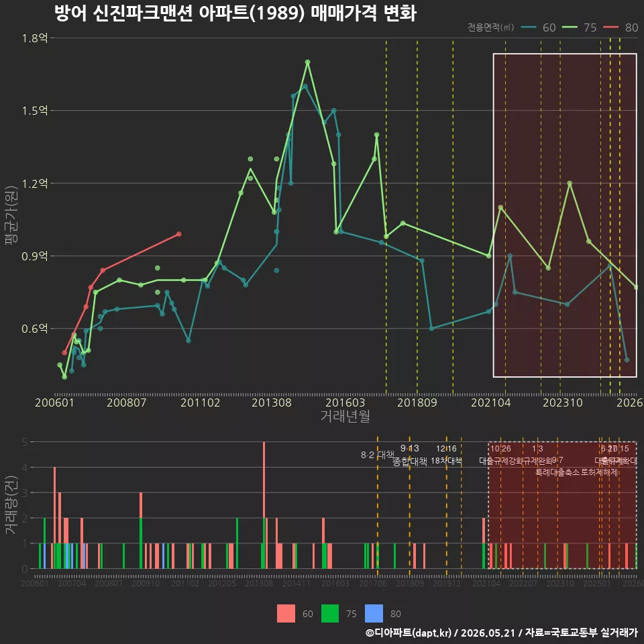Click the 거래년월 x-axis title

pyautogui.click(x=345, y=416)
